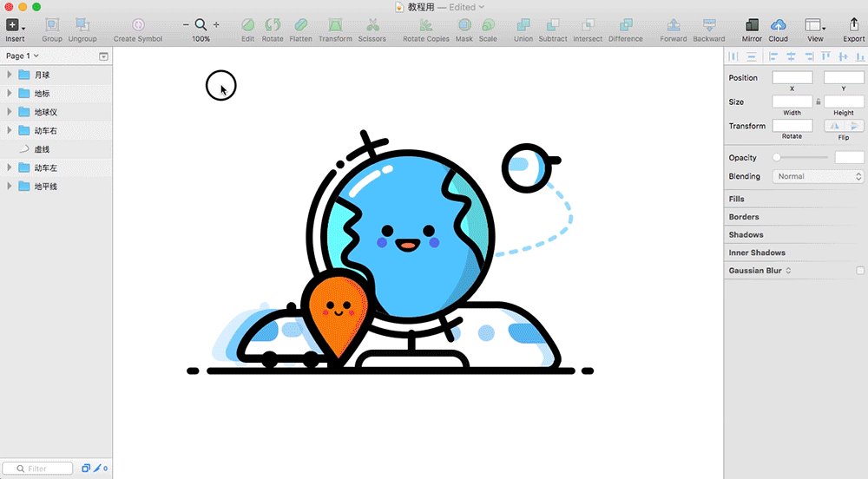Viewport: 868px width, 479px height.
Task: Align layers to vertical middle
Action: click(843, 56)
